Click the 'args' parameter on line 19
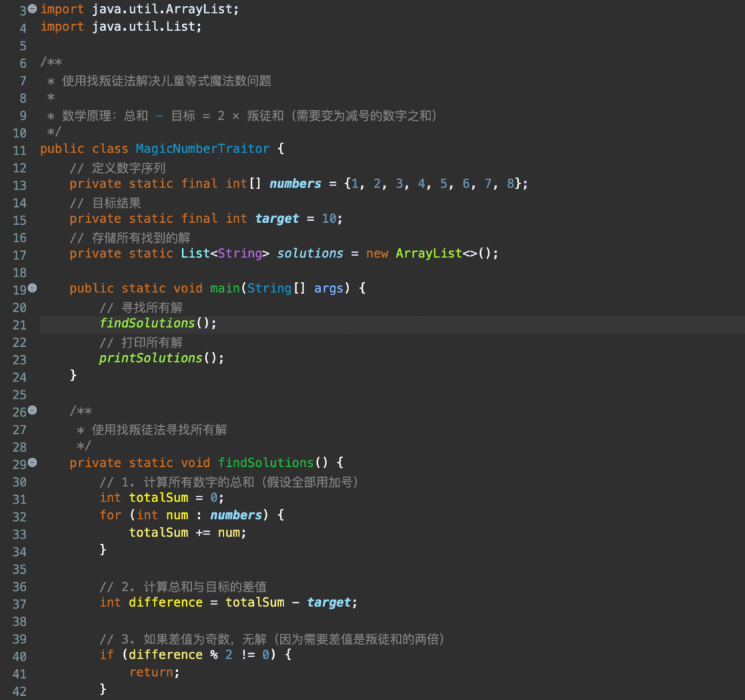 (x=328, y=288)
